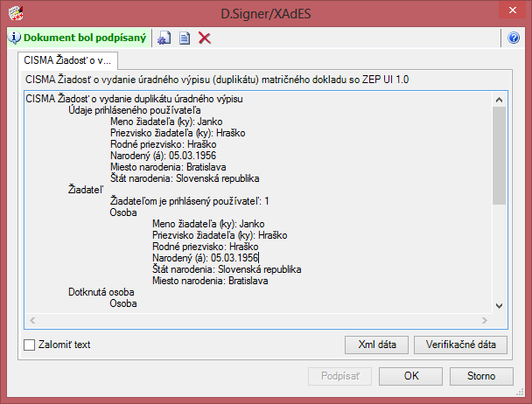
Task: Click the D.Signer application icon in title bar
Action: coord(16,13)
